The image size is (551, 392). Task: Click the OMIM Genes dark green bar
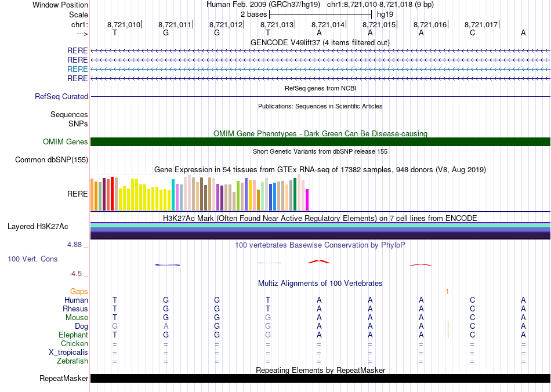point(320,141)
